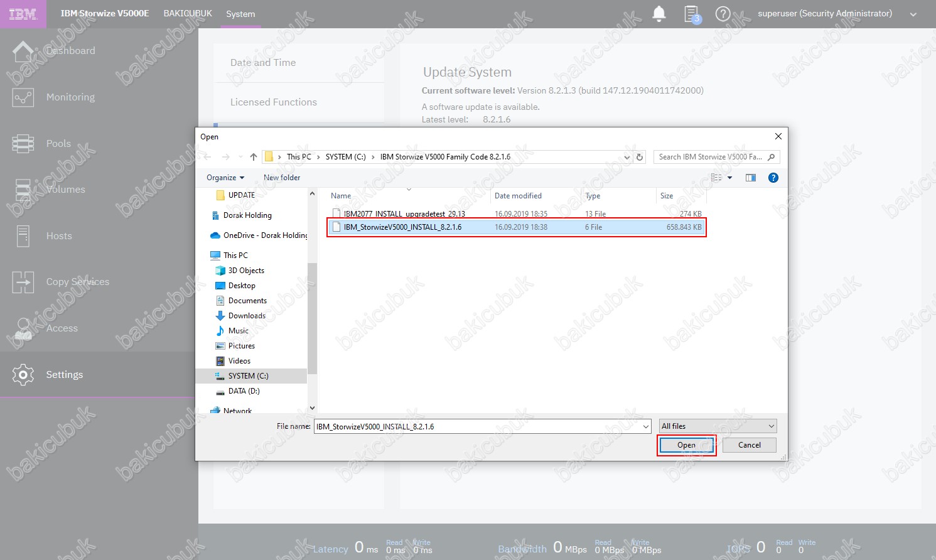Refresh the folder view

(x=640, y=157)
